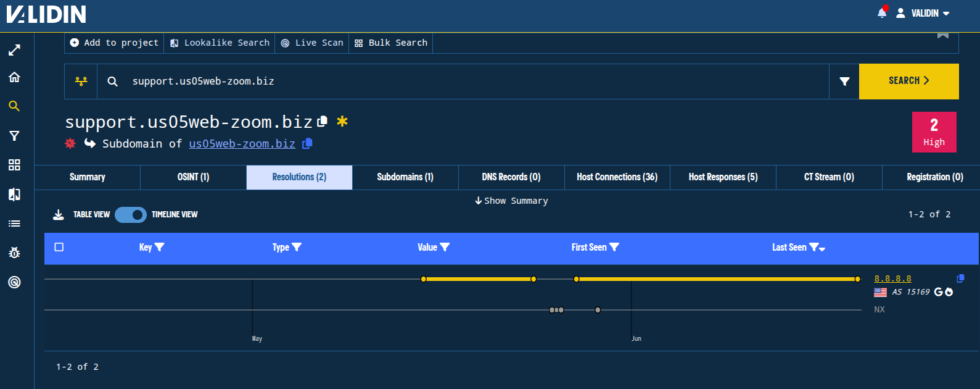This screenshot has height=389, width=980.
Task: Click the lone gray NX marker before Jun
Action: point(598,310)
